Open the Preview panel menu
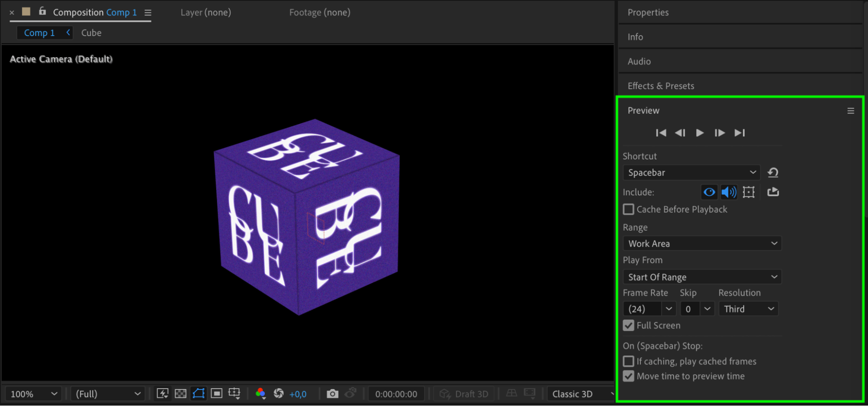 851,111
